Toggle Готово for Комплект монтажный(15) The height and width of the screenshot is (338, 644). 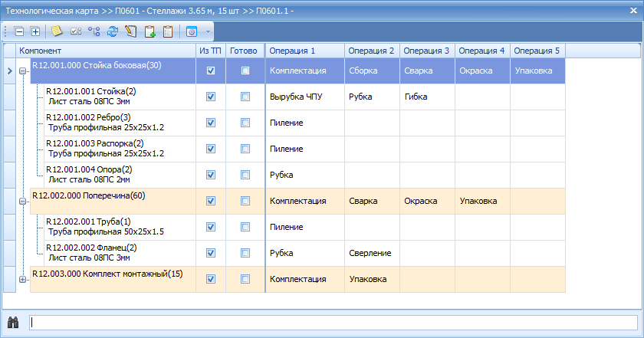245,279
